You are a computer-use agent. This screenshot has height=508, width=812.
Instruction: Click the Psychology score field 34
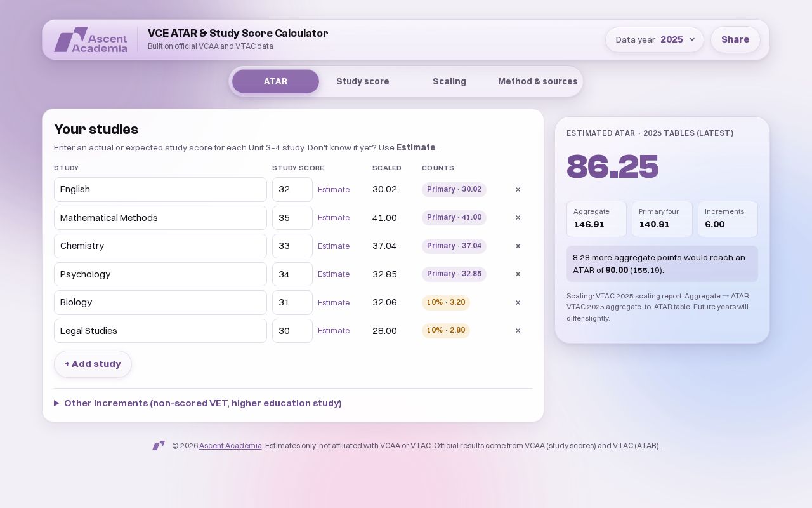pos(292,274)
